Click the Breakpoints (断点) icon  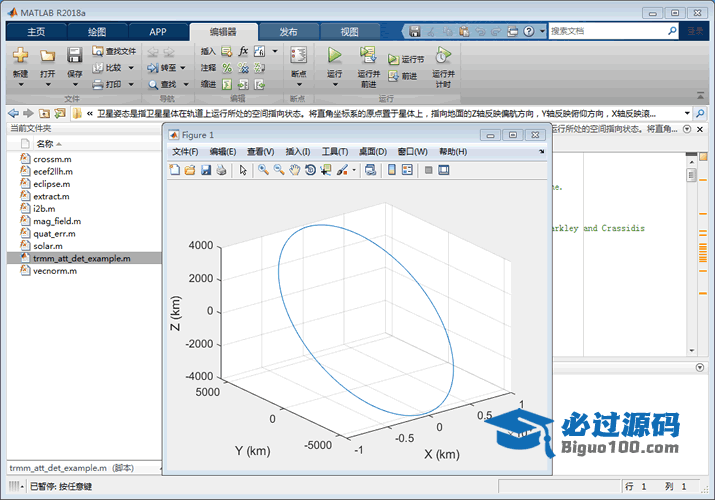pyautogui.click(x=299, y=55)
